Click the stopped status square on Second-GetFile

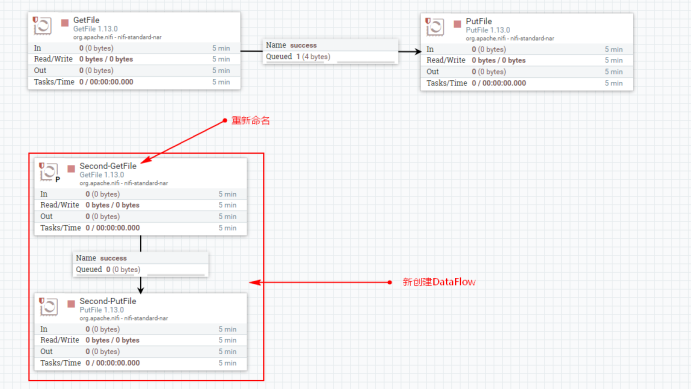71,169
